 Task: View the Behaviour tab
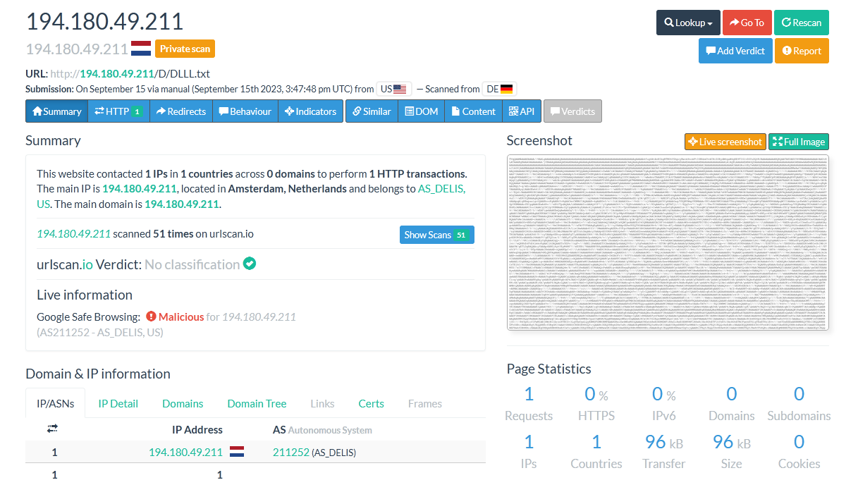pyautogui.click(x=245, y=111)
